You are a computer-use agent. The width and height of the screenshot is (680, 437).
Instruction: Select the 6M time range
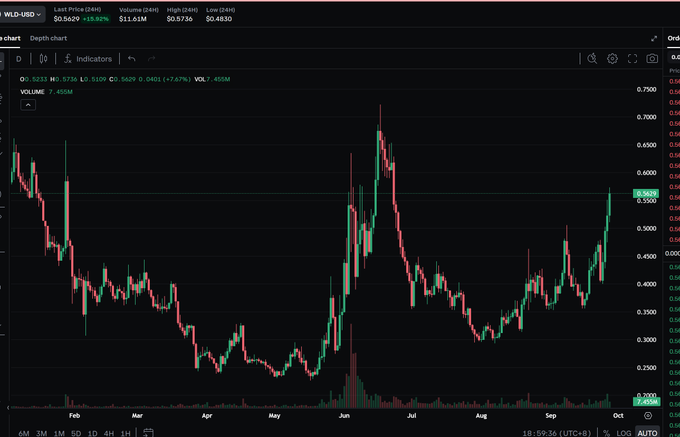point(24,433)
